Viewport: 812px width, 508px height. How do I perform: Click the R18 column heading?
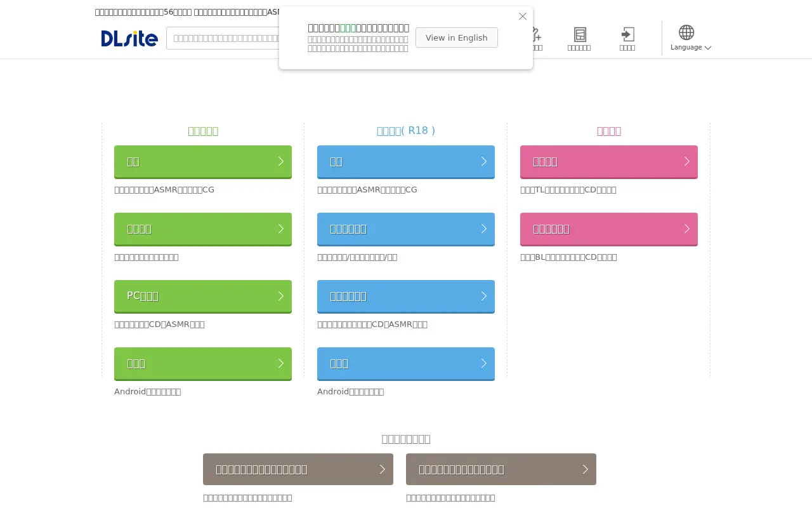[406, 131]
